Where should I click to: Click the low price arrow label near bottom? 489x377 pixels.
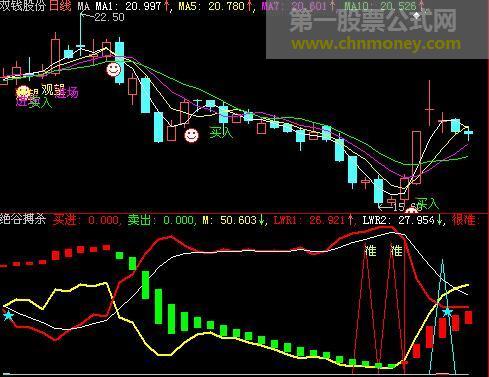coord(396,207)
